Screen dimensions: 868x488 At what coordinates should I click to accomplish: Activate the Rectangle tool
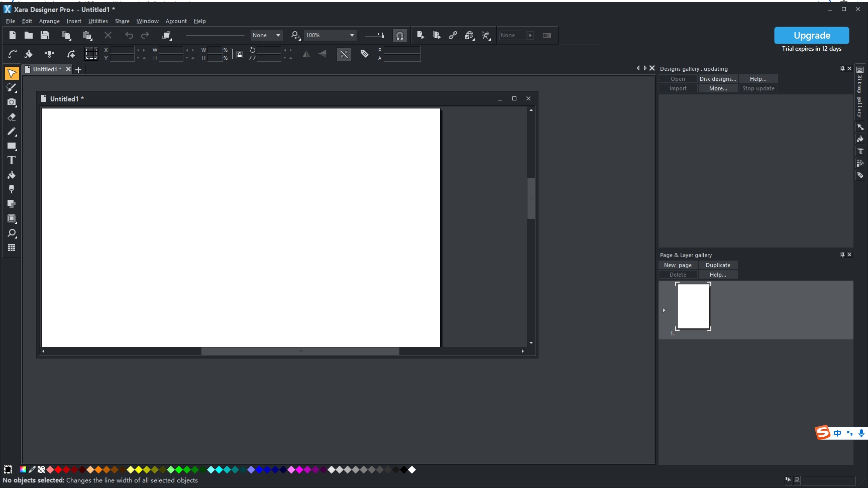tap(11, 146)
